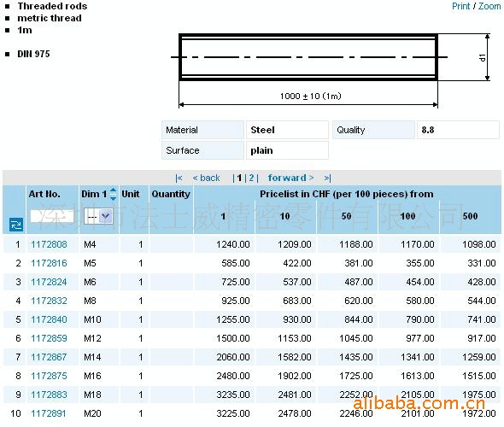Select current page 1 in pagination

[x=239, y=178]
